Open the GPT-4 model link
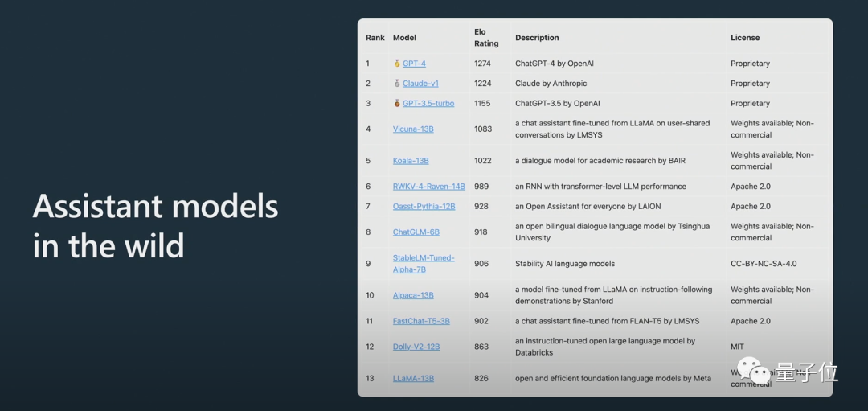The height and width of the screenshot is (411, 868). point(414,64)
